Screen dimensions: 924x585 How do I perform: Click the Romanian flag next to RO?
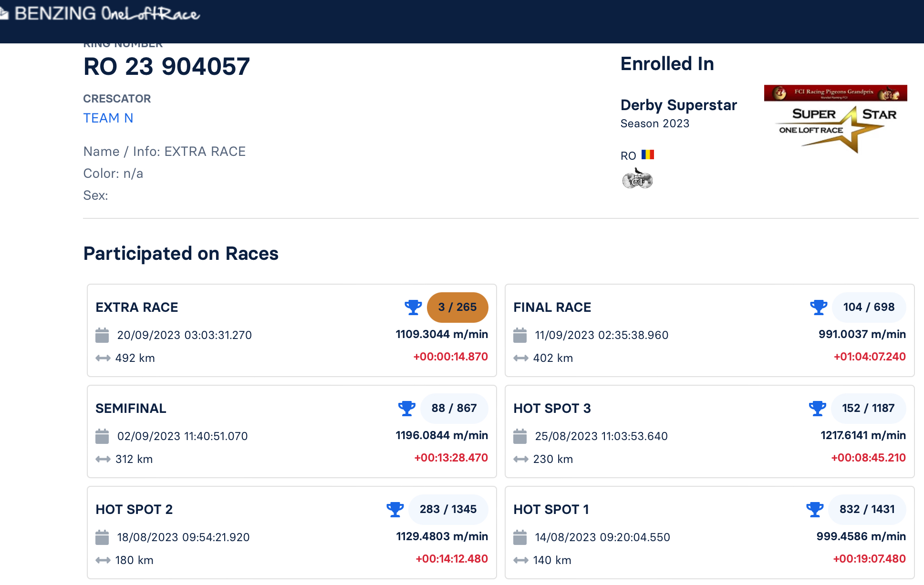click(648, 154)
